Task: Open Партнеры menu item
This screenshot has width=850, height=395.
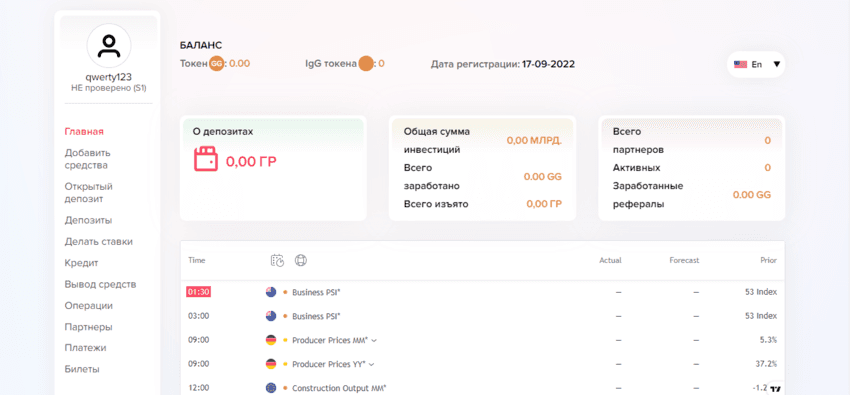Action: click(88, 327)
